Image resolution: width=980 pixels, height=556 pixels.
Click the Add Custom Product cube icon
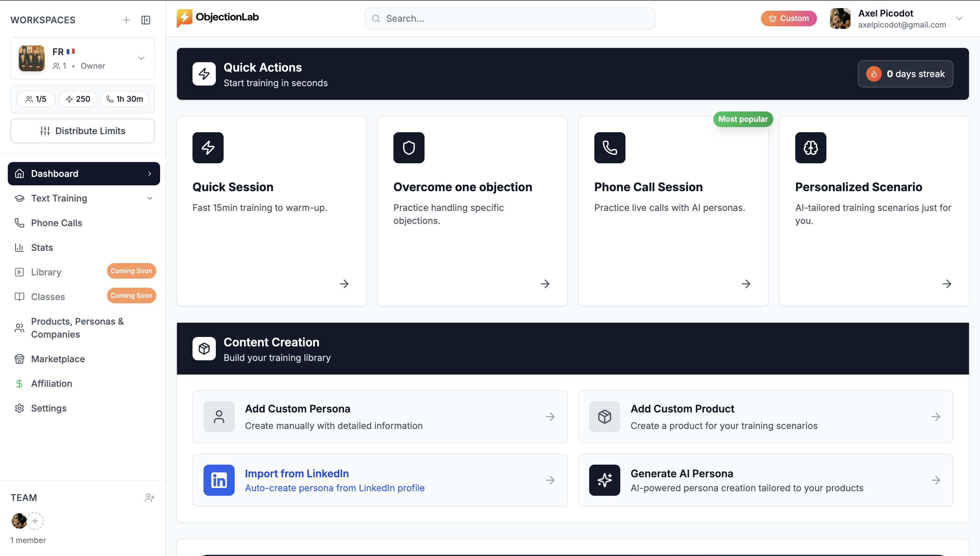604,416
